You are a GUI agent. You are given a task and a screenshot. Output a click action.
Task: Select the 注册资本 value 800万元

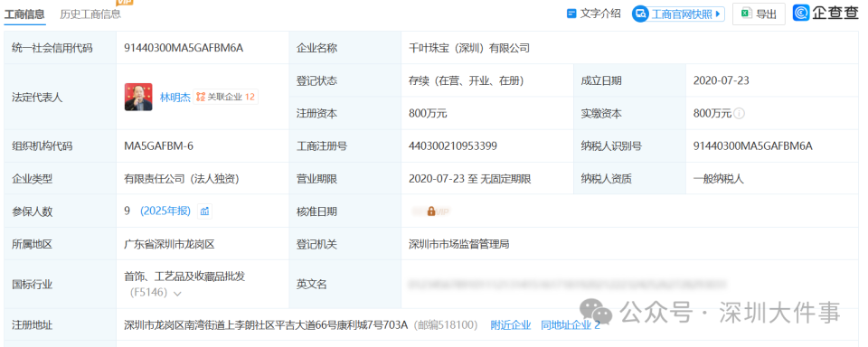click(428, 114)
